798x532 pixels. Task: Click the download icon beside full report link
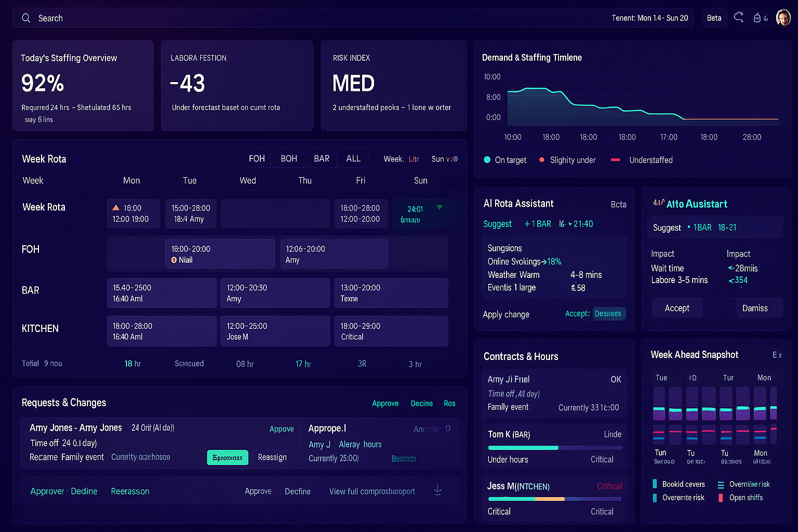point(438,490)
